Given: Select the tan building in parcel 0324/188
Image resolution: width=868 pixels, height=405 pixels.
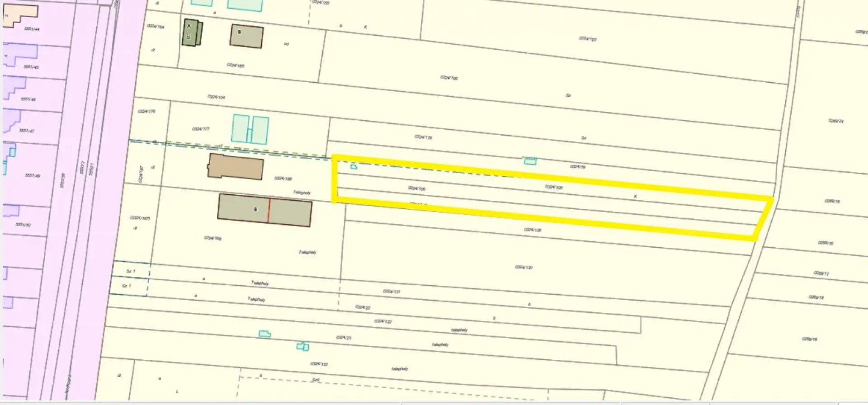Looking at the screenshot, I should (x=236, y=167).
